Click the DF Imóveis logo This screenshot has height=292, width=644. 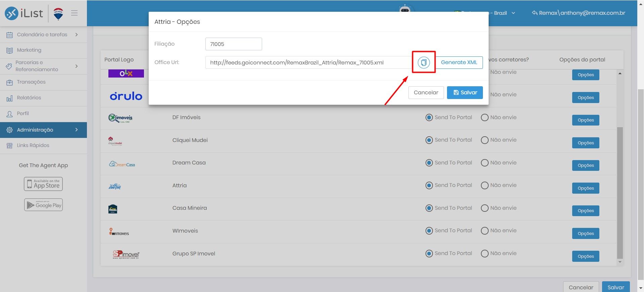click(120, 118)
